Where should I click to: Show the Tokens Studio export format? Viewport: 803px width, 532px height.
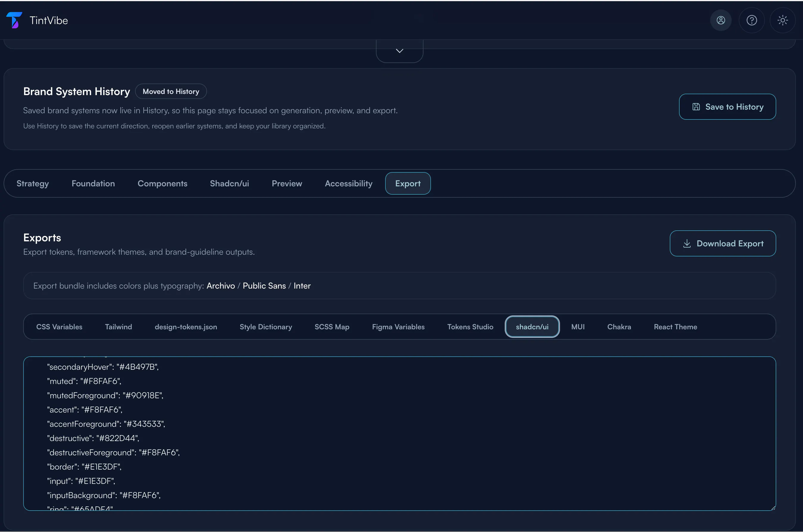point(470,327)
